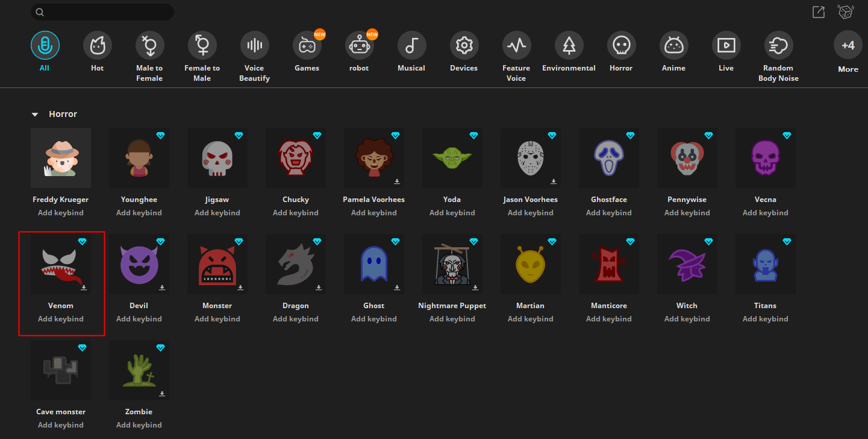868x439 pixels.
Task: Open Random Body Noise category
Action: 779,57
